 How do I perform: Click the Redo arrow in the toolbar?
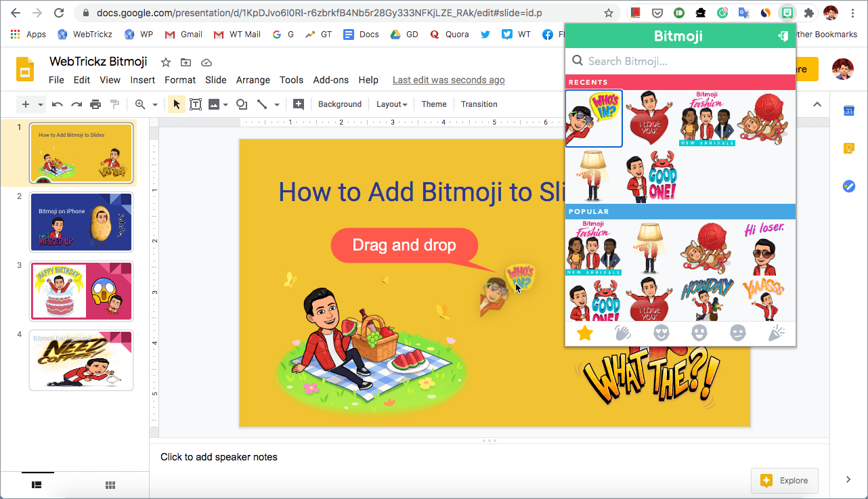tap(77, 104)
